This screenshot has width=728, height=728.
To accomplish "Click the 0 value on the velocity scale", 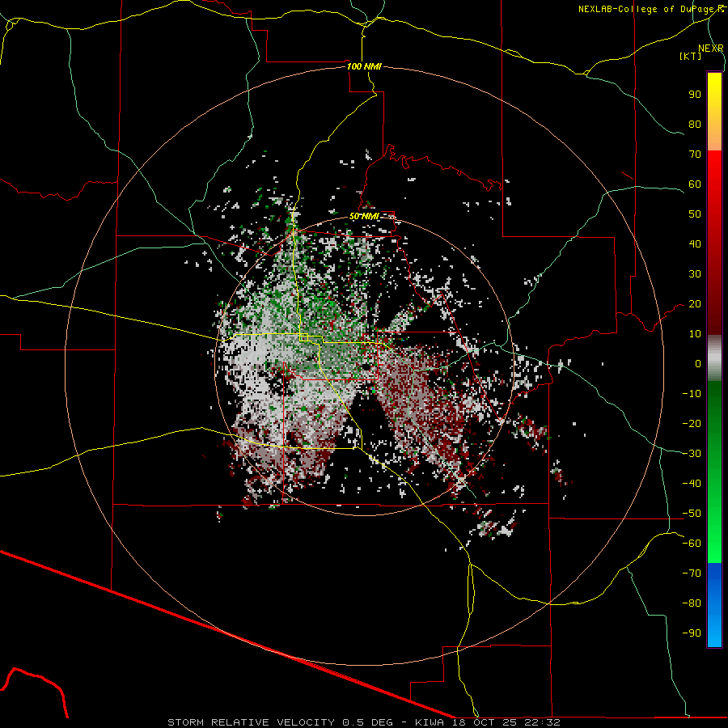I will (698, 364).
